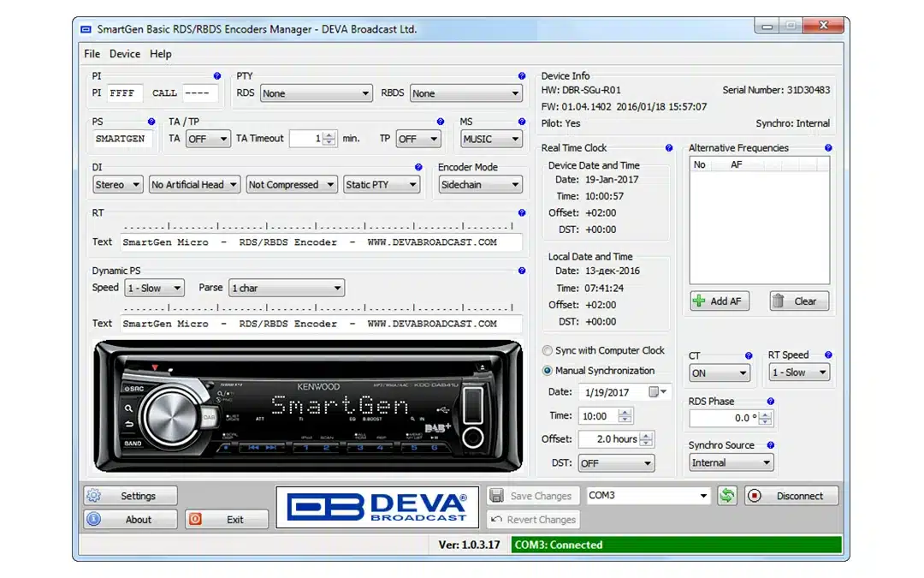
Task: Click the Dynamic PS help icon
Action: (522, 271)
